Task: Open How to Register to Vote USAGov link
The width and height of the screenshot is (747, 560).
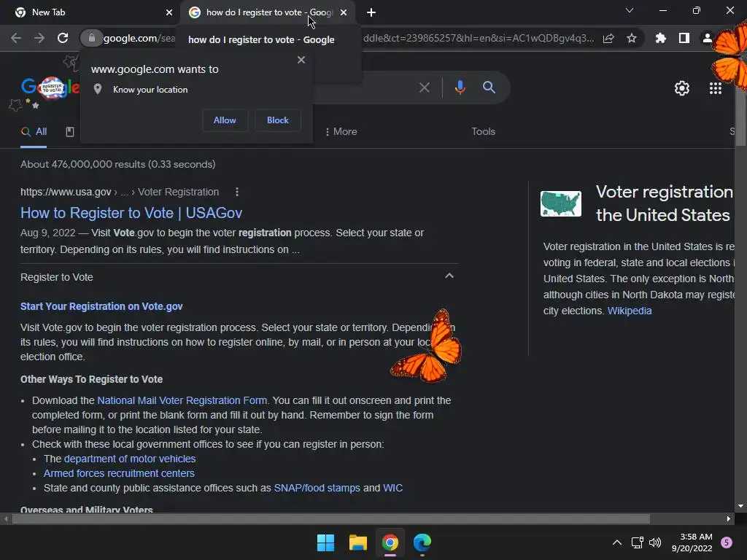Action: (x=131, y=213)
